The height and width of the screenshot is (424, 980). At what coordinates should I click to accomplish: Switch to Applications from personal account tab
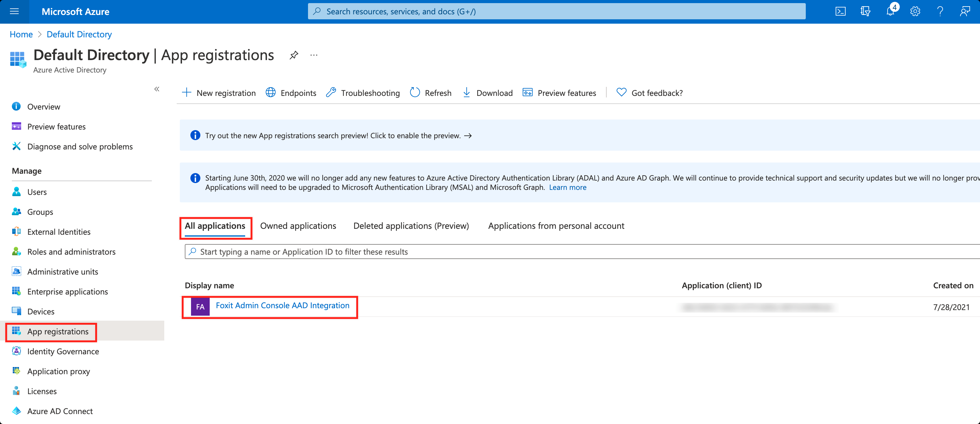coord(556,226)
